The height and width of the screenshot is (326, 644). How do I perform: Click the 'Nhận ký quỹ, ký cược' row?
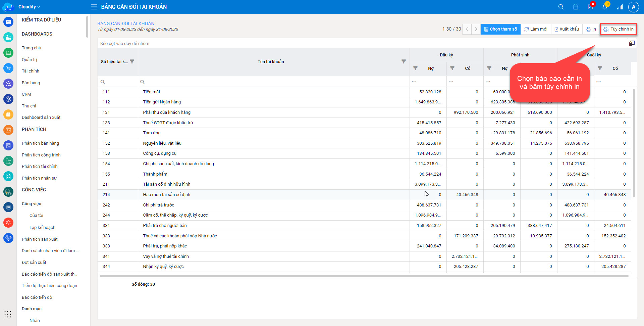364,267
